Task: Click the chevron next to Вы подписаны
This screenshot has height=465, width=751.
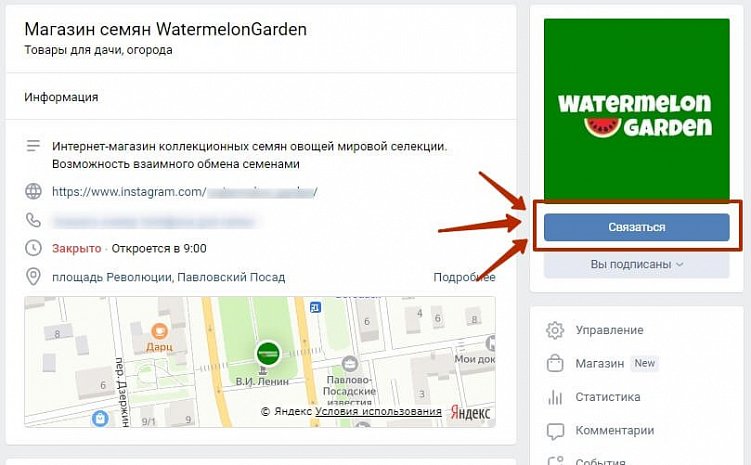Action: pyautogui.click(x=679, y=265)
